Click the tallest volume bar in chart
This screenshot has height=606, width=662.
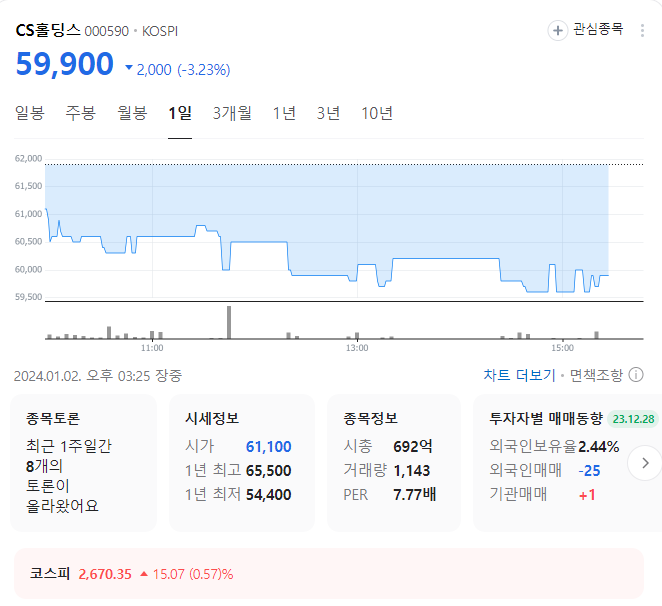pyautogui.click(x=229, y=322)
